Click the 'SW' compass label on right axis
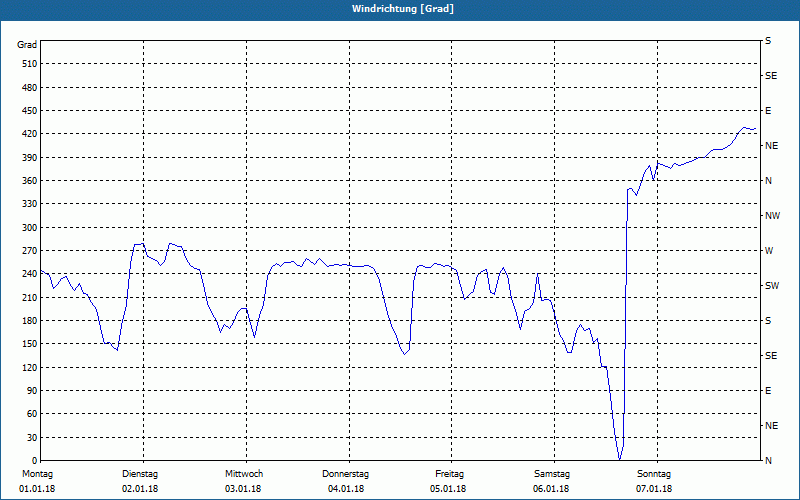Viewport: 800px width, 500px height. pos(772,286)
